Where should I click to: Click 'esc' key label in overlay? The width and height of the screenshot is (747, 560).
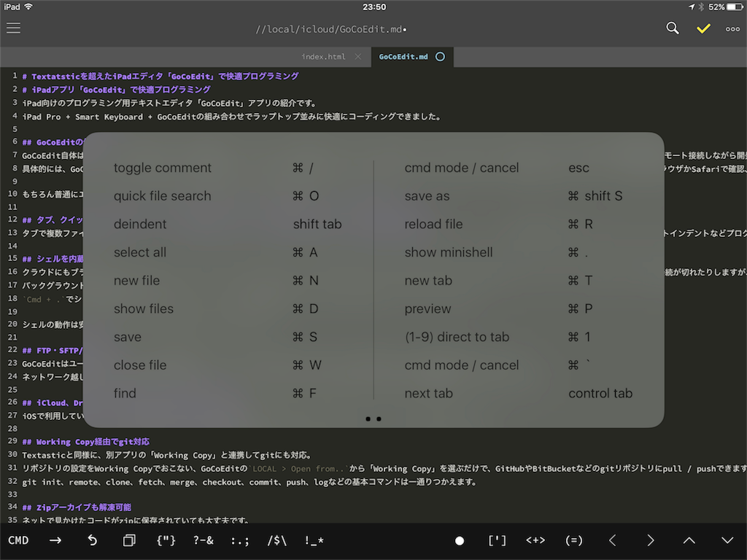click(578, 168)
